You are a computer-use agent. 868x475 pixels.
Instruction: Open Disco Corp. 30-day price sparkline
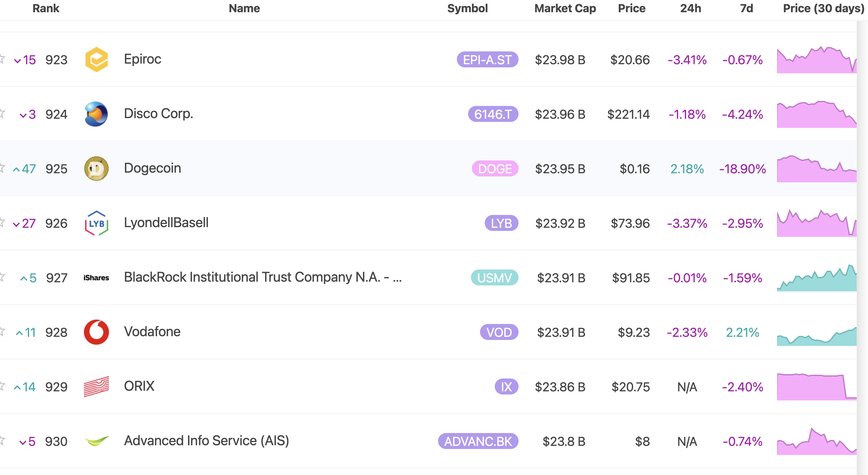(817, 114)
